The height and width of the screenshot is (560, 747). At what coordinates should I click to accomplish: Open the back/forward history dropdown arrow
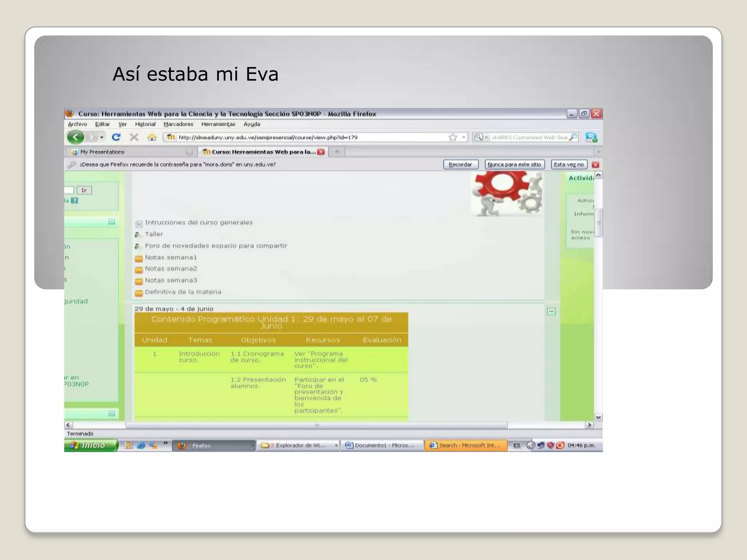(102, 137)
